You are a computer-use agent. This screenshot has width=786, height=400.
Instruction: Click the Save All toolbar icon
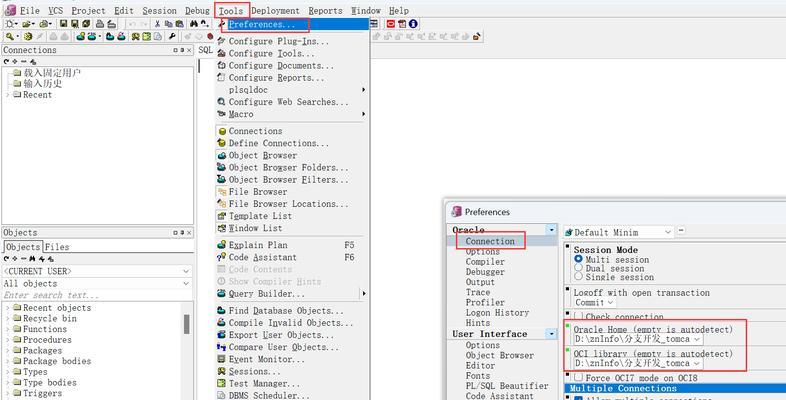click(x=86, y=24)
